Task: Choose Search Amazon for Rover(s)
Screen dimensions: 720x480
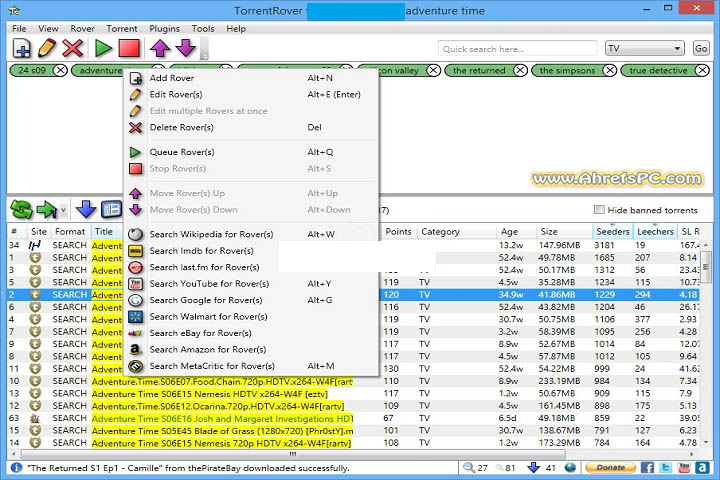Action: point(251,350)
